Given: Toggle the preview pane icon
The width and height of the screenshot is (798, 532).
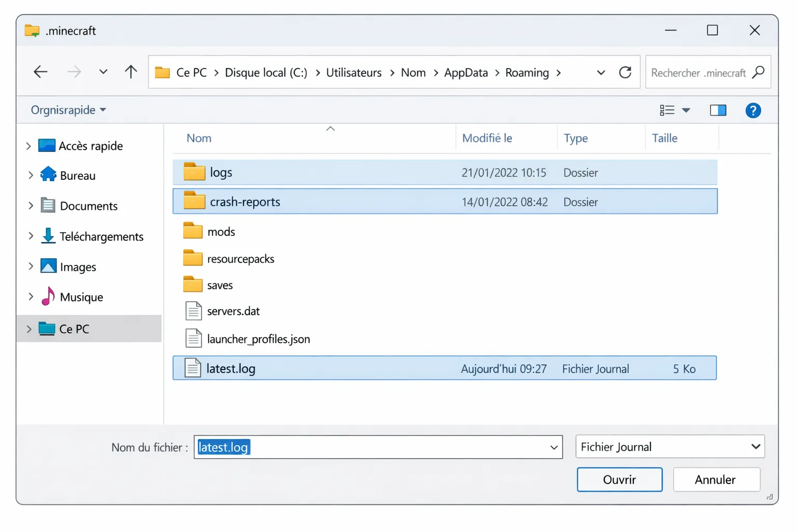Looking at the screenshot, I should (x=718, y=110).
